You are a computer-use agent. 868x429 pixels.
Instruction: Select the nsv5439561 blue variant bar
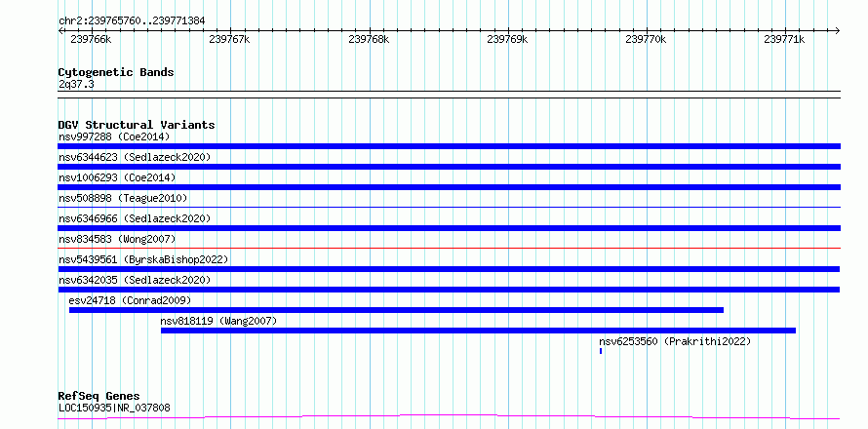pyautogui.click(x=449, y=269)
